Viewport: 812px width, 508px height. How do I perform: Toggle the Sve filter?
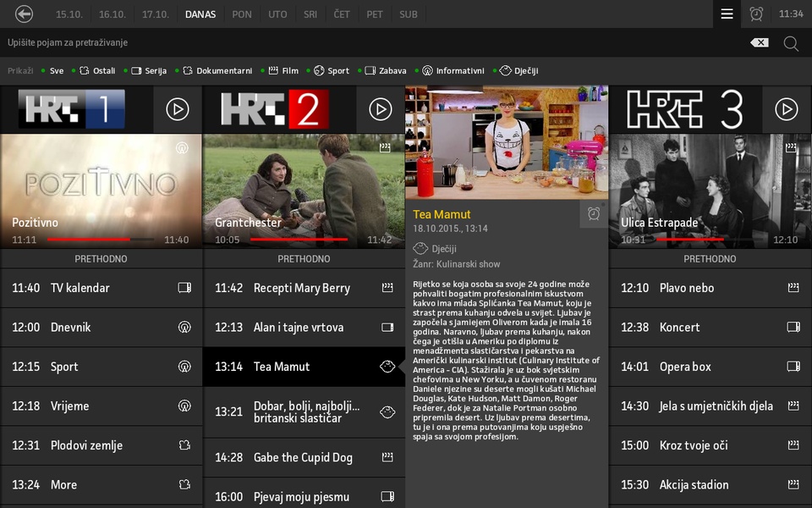(52, 70)
